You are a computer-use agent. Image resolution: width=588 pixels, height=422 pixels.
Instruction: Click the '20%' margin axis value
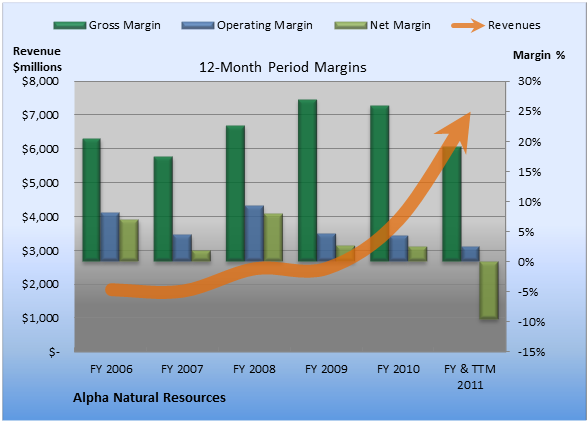tap(530, 142)
